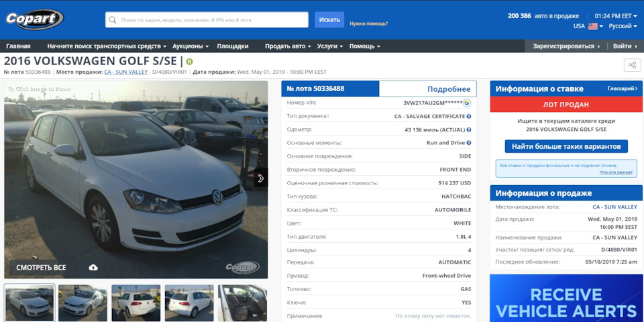Open the Войти login link

coord(625,46)
